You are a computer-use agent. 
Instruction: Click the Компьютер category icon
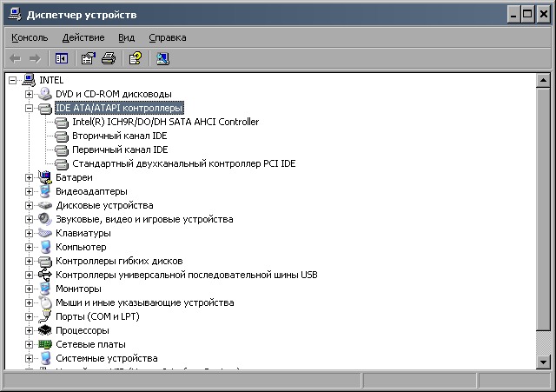(45, 247)
